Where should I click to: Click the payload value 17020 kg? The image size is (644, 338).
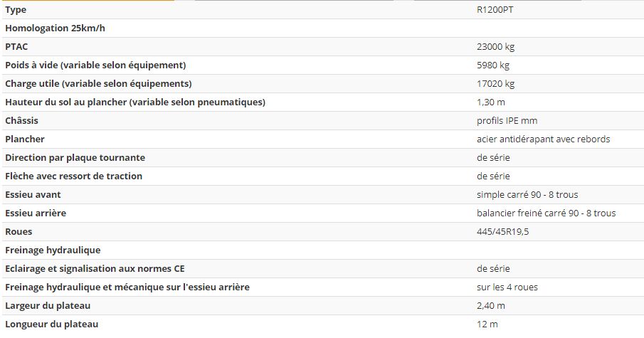(495, 84)
